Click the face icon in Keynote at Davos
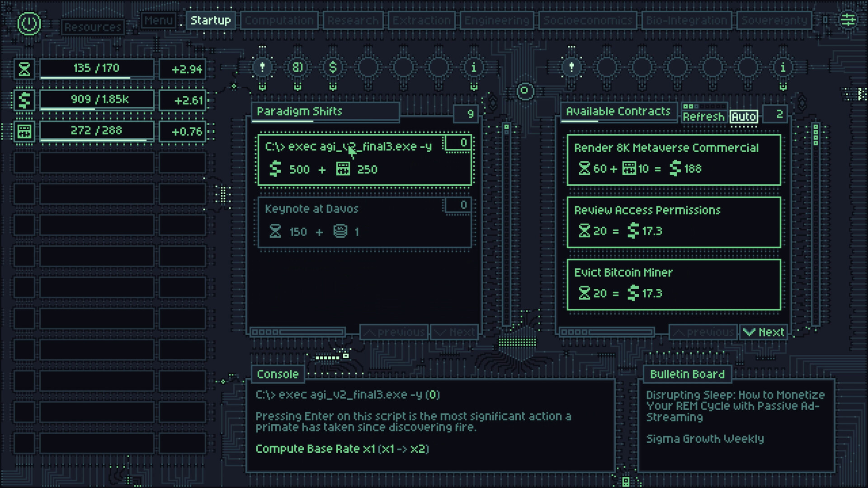Viewport: 868px width, 488px height. coord(340,231)
